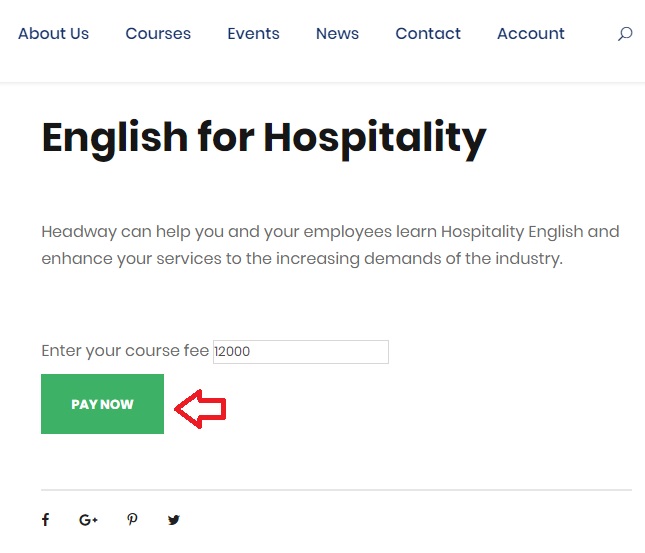Viewport: 645px width, 553px height.
Task: Click the 12000 value in fee box
Action: (232, 352)
